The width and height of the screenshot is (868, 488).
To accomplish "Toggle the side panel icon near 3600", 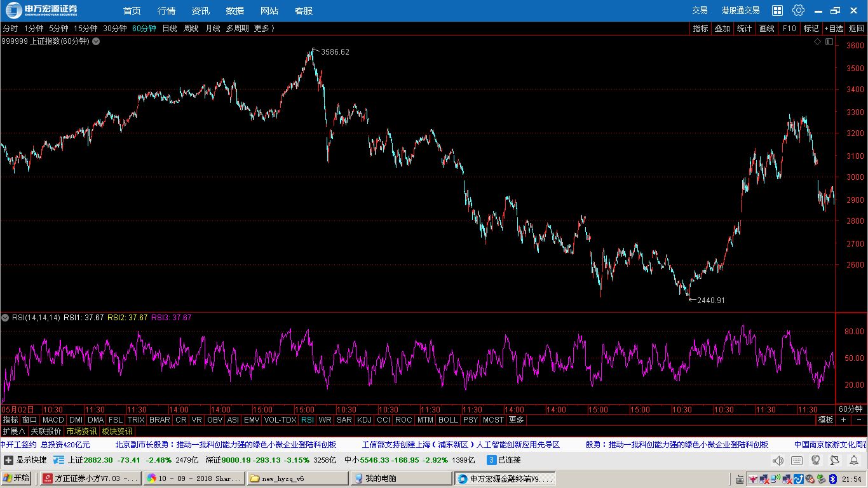I will pos(829,41).
